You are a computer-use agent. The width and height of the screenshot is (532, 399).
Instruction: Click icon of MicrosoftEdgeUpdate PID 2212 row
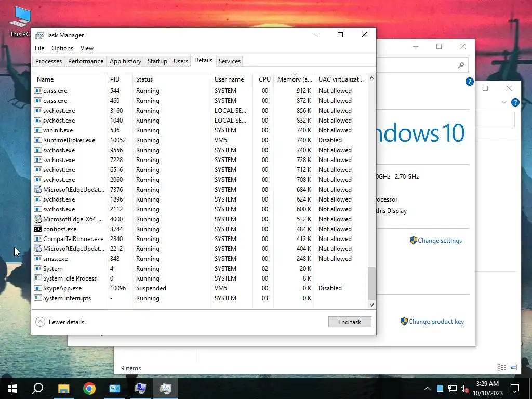(38, 249)
